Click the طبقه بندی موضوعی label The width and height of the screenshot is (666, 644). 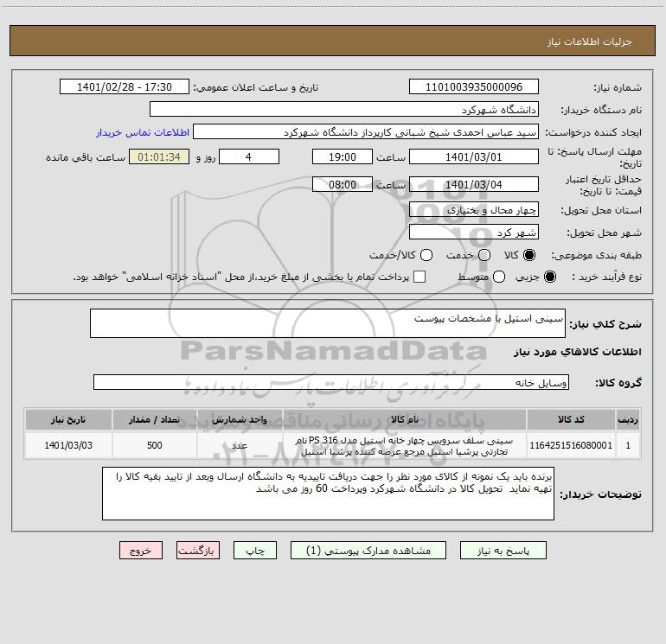pyautogui.click(x=596, y=255)
